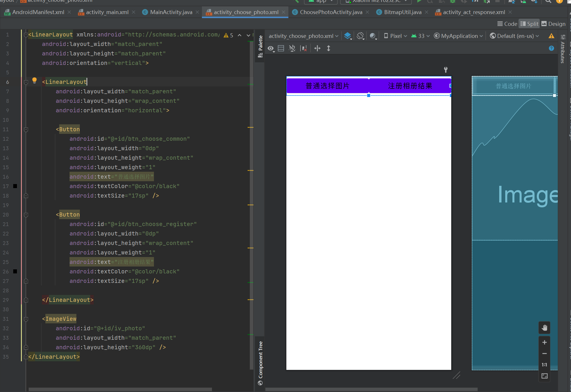The image size is (571, 392).
Task: Click the @+id/iv_photo value text
Action: [119, 328]
